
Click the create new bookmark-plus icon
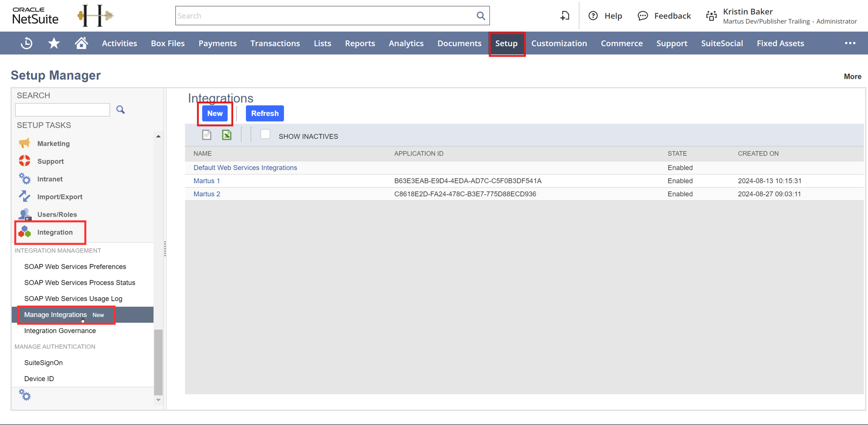tap(565, 16)
